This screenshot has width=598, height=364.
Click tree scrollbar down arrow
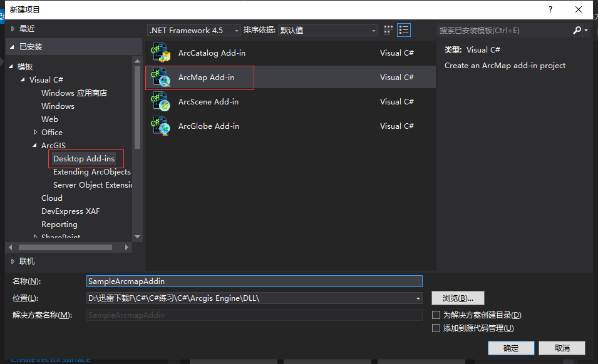point(137,236)
